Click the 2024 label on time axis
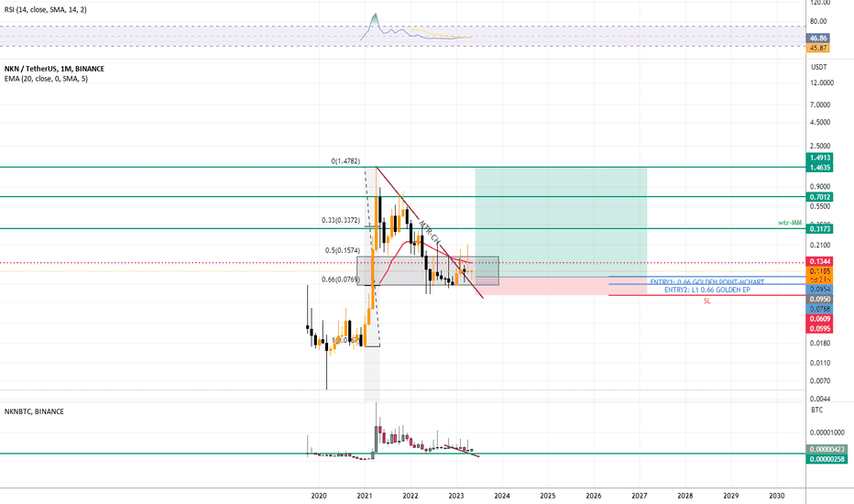Image resolution: width=854 pixels, height=504 pixels. [501, 496]
